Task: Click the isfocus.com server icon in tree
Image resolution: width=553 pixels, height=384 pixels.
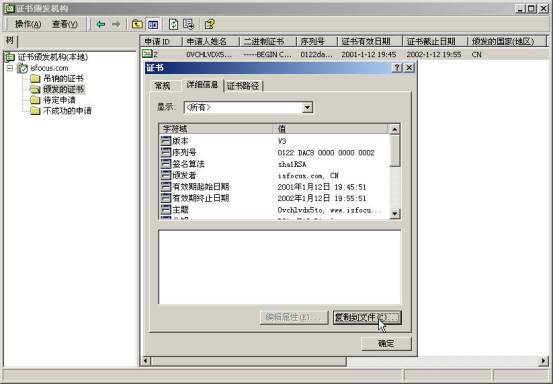Action: pyautogui.click(x=23, y=68)
